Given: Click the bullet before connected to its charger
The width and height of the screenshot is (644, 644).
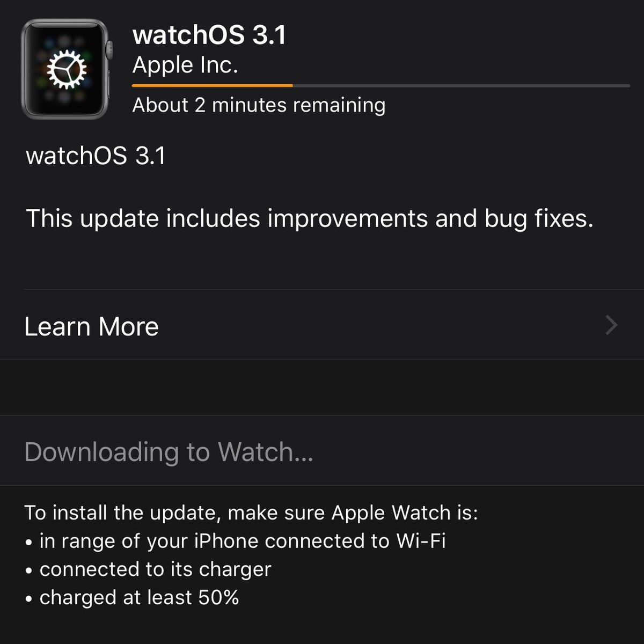Looking at the screenshot, I should 29,571.
